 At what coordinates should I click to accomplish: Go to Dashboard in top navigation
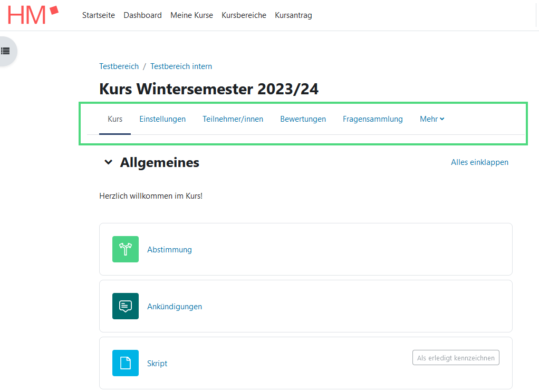(142, 15)
